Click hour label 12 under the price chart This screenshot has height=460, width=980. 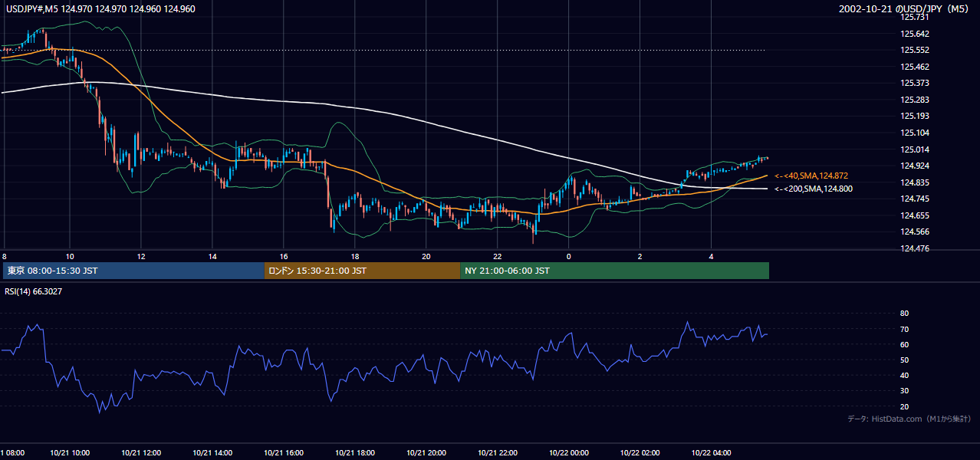(x=141, y=256)
